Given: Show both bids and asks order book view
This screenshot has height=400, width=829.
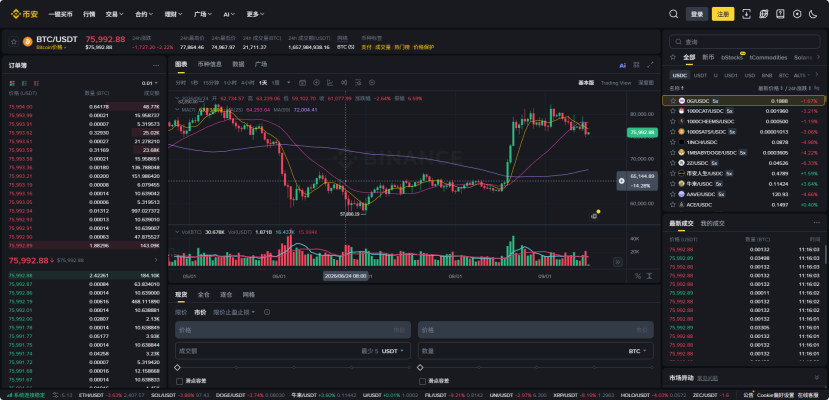Looking at the screenshot, I should tap(12, 83).
